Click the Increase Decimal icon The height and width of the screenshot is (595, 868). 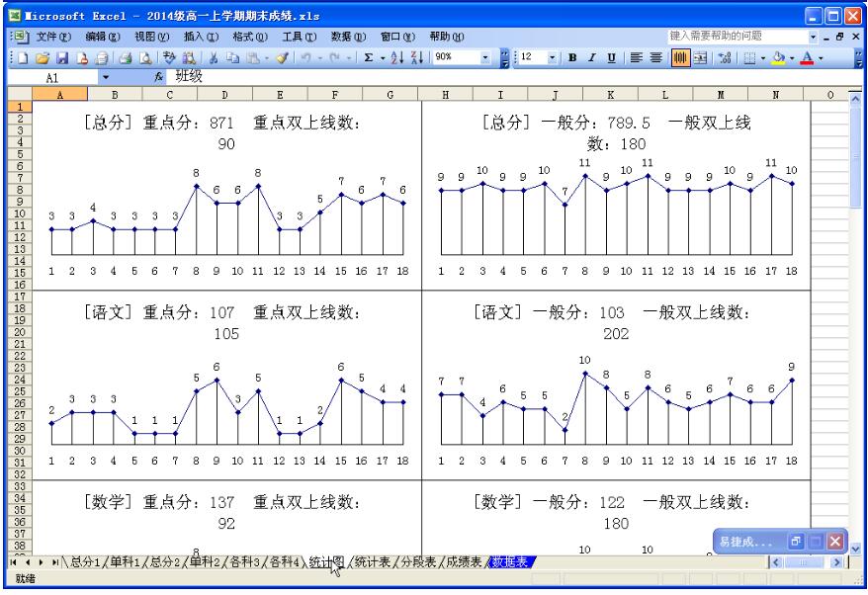click(x=724, y=57)
